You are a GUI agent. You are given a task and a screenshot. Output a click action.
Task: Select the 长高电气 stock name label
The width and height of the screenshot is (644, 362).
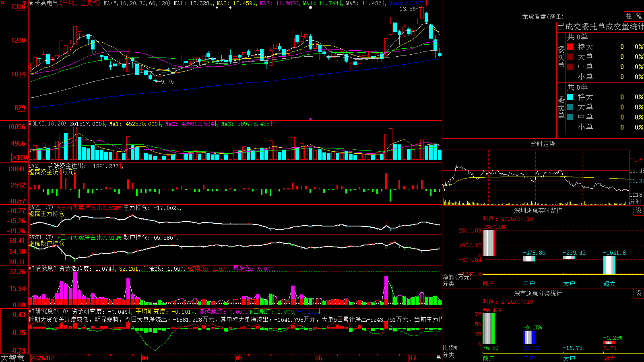point(47,3)
